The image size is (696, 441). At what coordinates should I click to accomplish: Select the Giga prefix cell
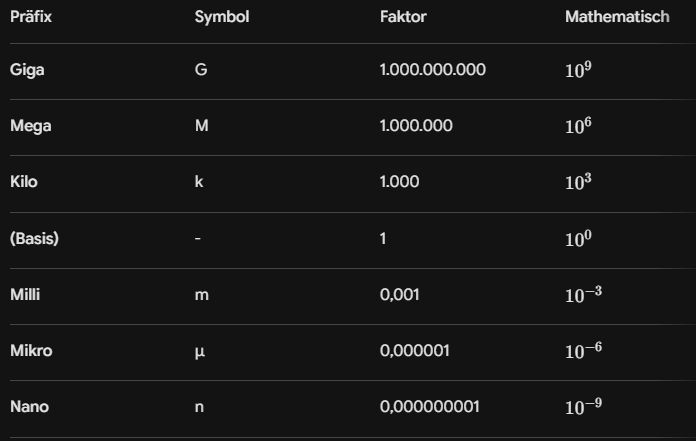pos(27,70)
